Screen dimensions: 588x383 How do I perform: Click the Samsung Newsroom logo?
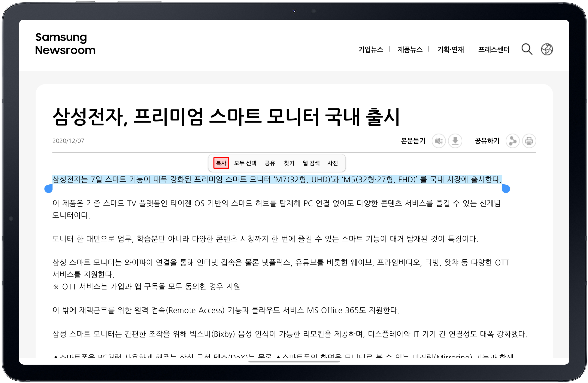point(65,44)
